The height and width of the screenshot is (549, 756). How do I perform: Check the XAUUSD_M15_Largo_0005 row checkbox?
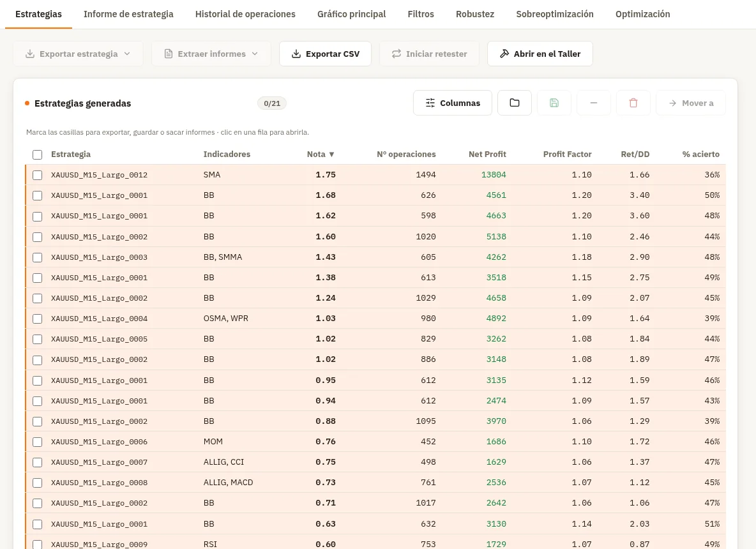point(37,340)
